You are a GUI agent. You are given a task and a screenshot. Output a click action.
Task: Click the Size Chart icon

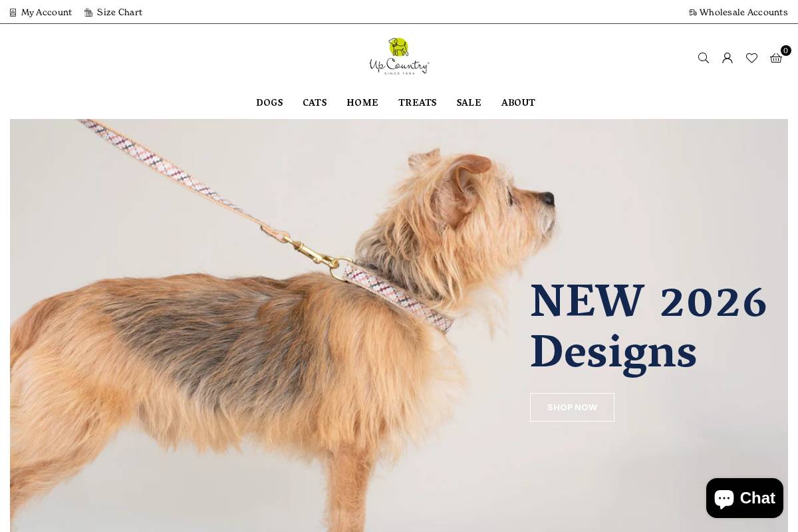(88, 13)
